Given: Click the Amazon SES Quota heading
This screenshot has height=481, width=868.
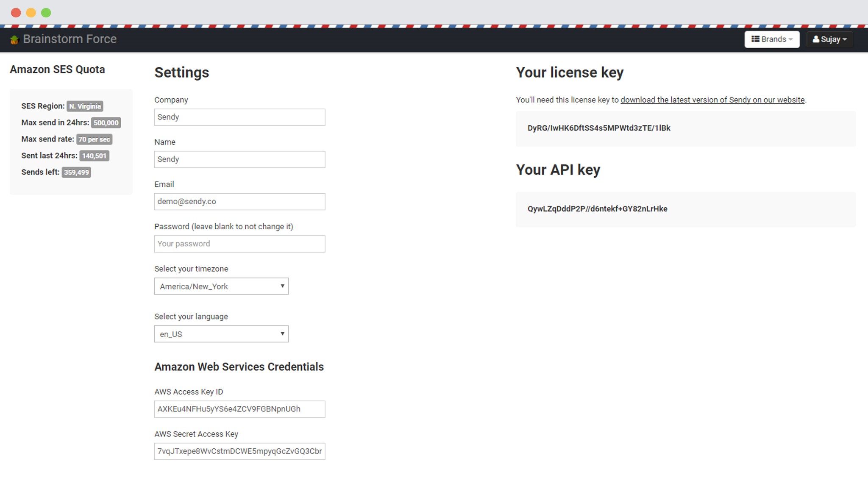Looking at the screenshot, I should click(x=57, y=70).
